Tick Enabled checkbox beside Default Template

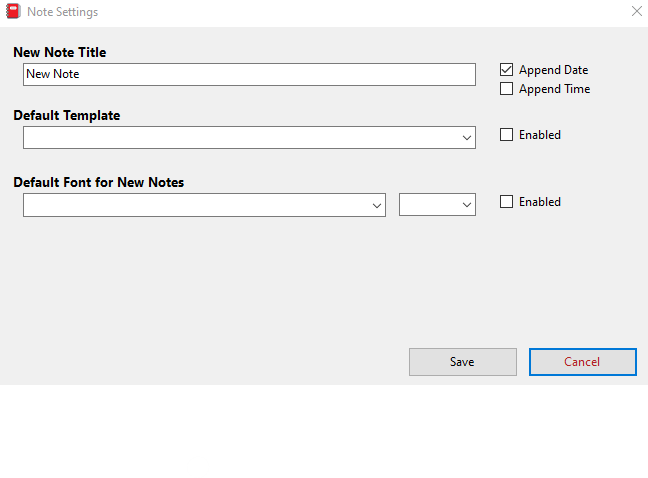pos(507,135)
